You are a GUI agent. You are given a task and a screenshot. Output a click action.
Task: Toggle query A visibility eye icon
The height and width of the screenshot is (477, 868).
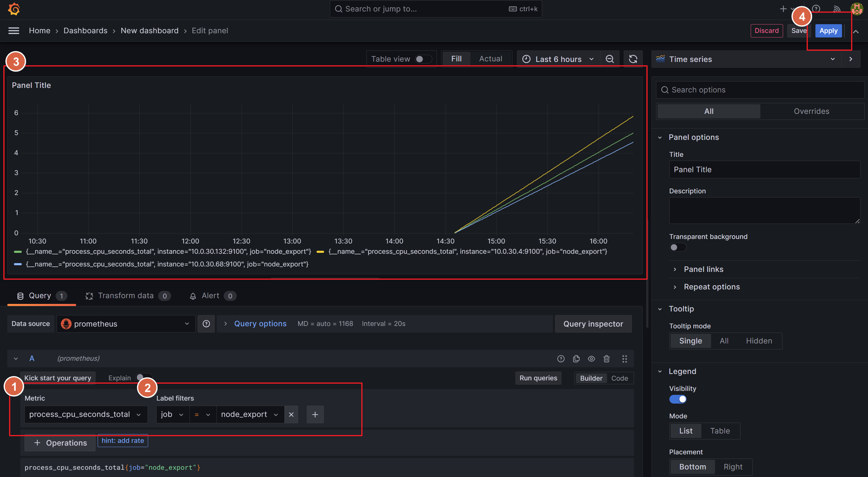[x=591, y=359]
